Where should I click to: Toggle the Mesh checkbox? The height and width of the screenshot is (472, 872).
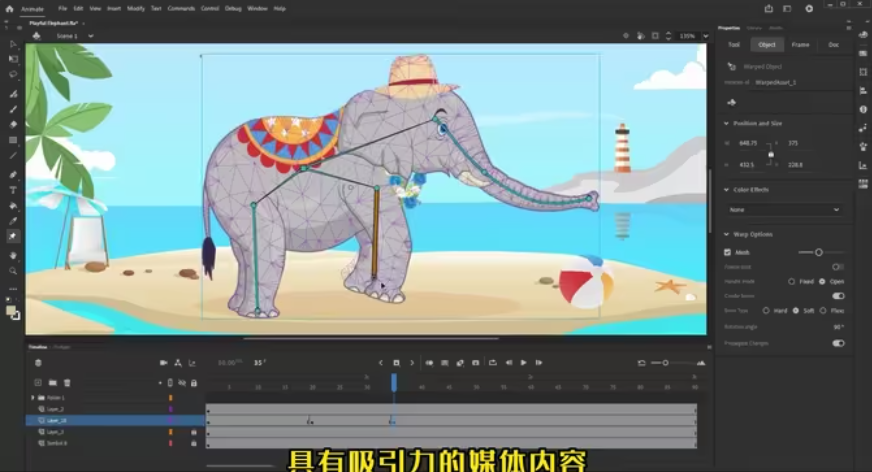pos(727,252)
